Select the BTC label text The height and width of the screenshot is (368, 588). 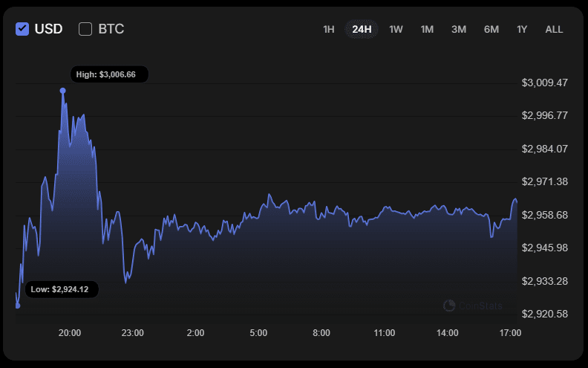[111, 29]
